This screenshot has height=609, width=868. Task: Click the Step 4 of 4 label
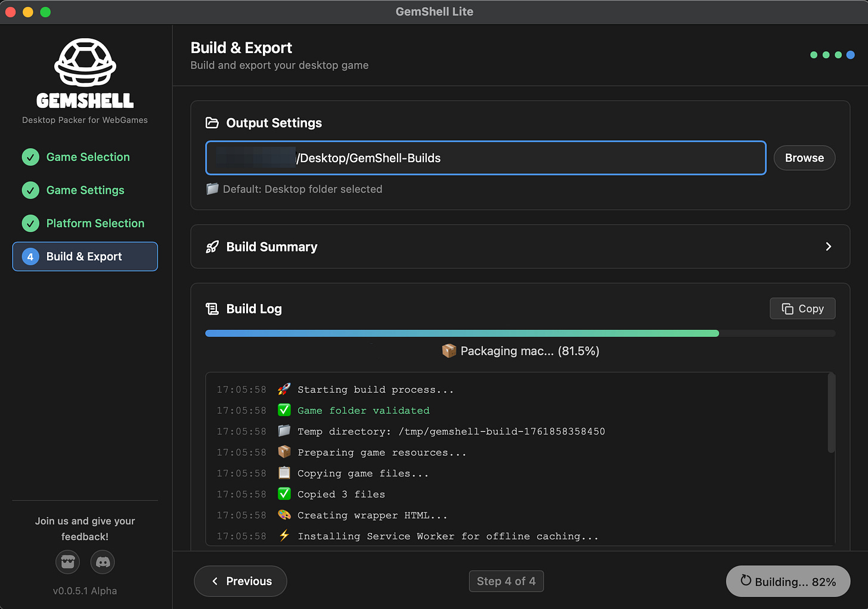click(506, 581)
